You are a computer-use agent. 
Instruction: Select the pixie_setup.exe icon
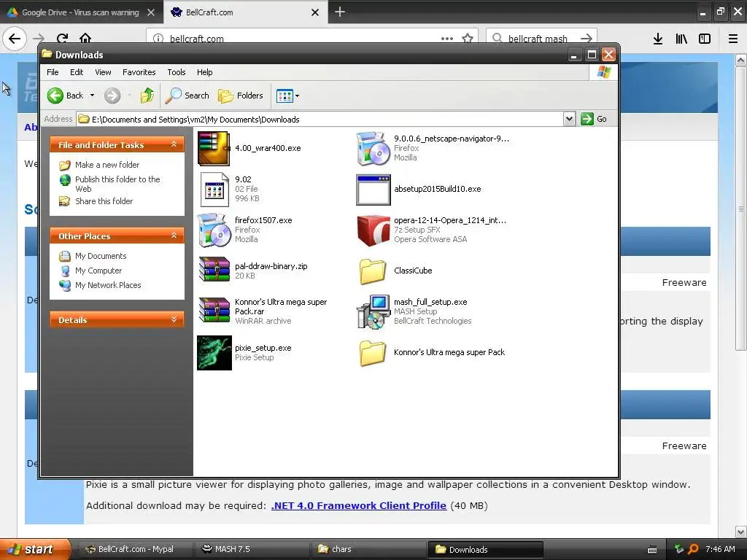tap(214, 353)
